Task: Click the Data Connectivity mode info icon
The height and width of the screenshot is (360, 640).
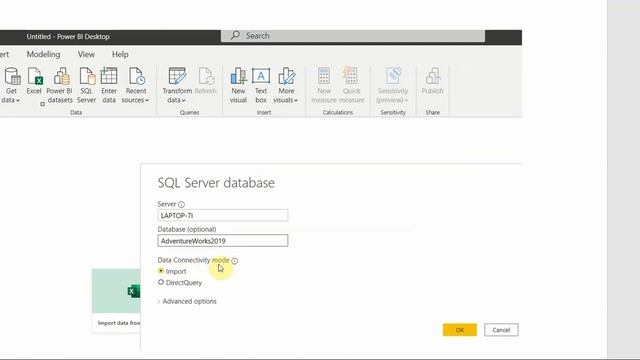Action: point(235,260)
